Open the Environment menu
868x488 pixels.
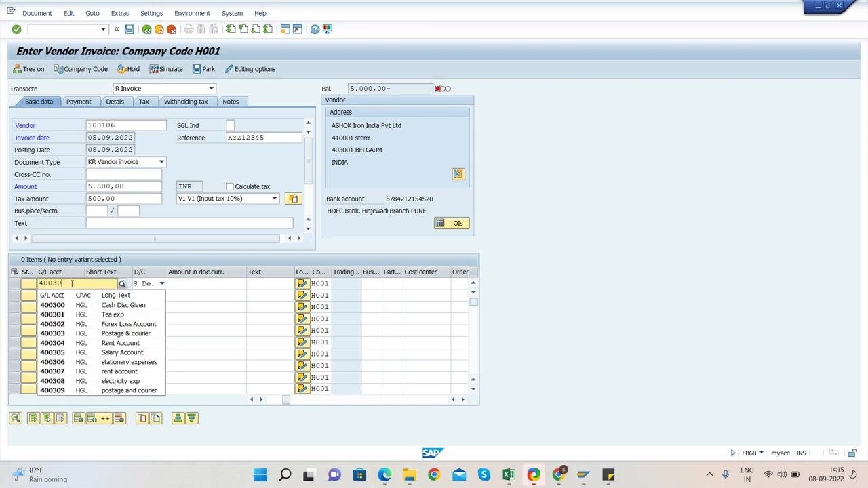pyautogui.click(x=192, y=13)
